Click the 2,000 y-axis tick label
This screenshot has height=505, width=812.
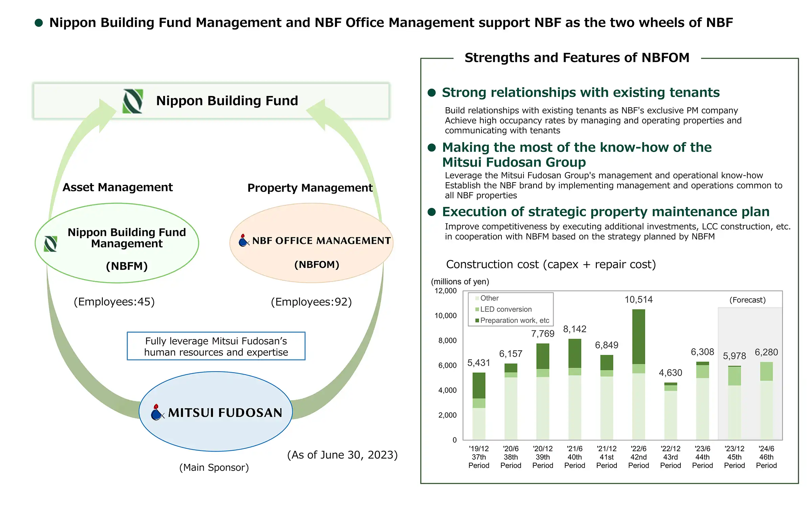point(447,415)
